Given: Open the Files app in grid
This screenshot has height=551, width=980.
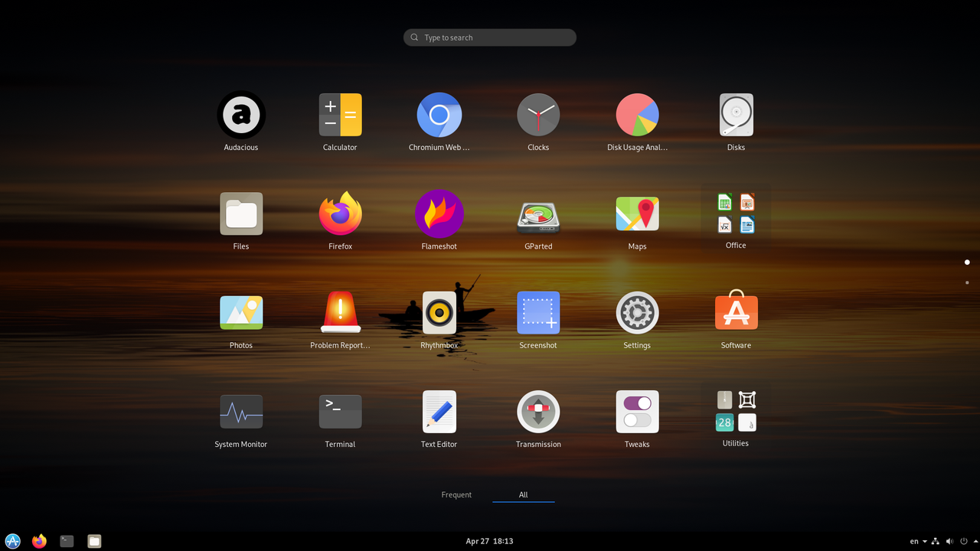Looking at the screenshot, I should [241, 214].
